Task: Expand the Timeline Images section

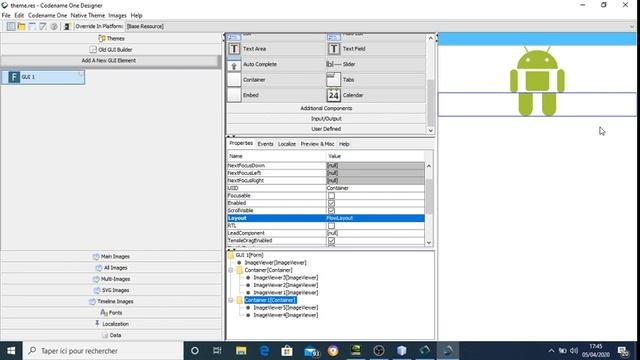Action: (111, 302)
